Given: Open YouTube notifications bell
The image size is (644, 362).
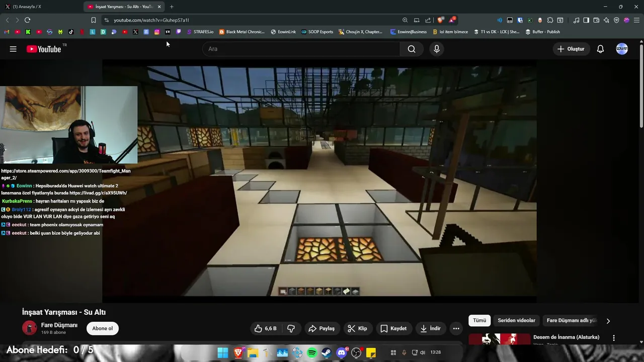Looking at the screenshot, I should 600,49.
